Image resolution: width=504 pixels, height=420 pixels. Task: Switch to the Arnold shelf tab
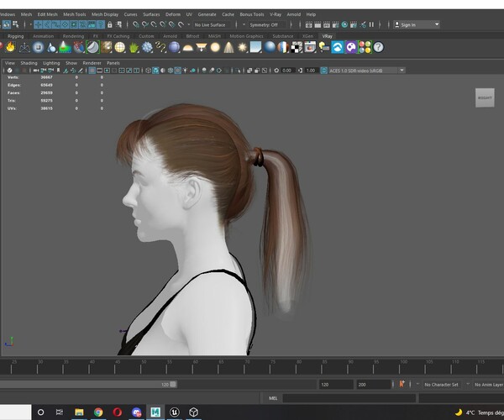coord(170,36)
